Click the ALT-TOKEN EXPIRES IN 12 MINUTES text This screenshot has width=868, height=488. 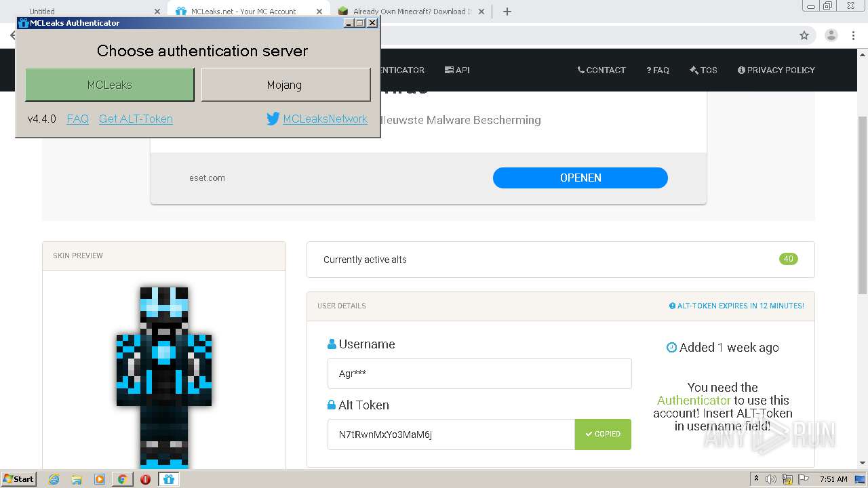pos(736,306)
